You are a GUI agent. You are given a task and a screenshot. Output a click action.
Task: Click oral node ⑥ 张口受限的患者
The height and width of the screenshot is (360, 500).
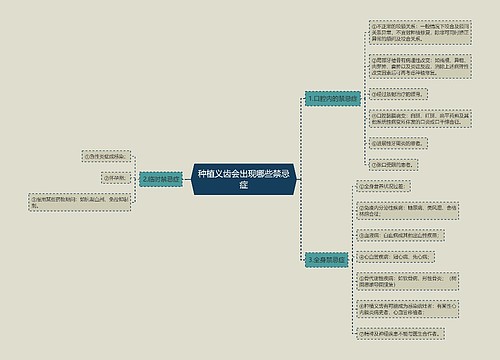pyautogui.click(x=393, y=165)
